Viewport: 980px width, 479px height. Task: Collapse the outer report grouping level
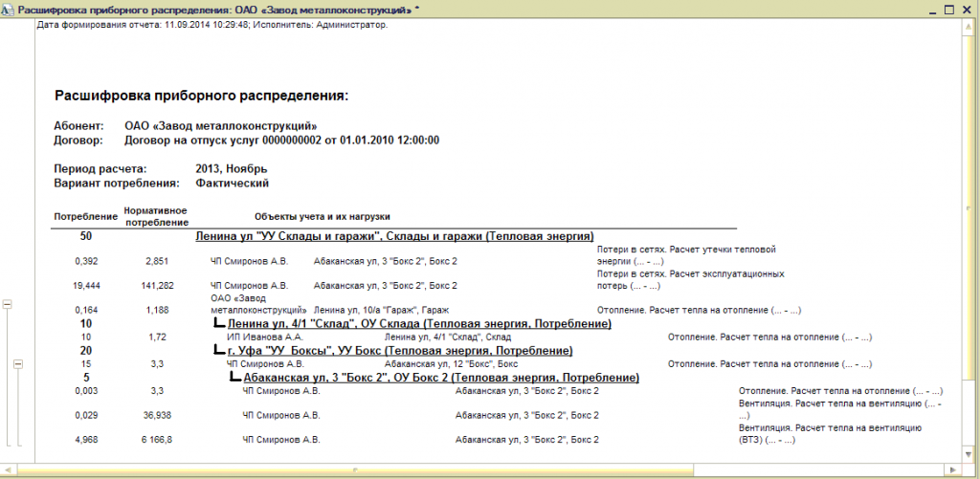click(x=8, y=304)
